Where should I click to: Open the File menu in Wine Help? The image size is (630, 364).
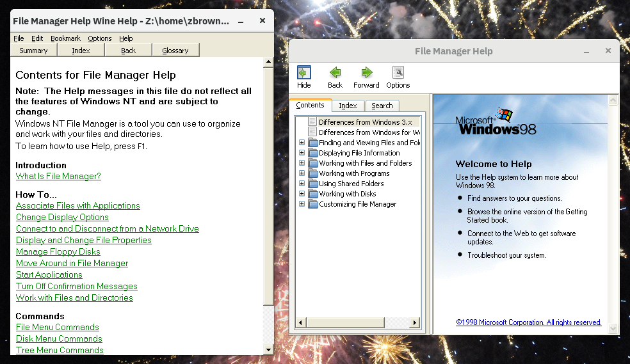pos(19,38)
